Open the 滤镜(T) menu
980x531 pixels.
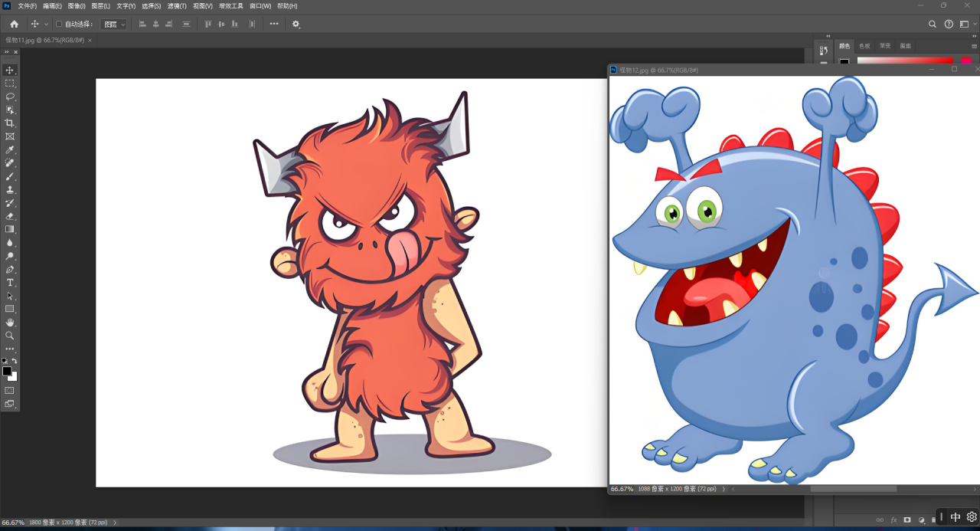(177, 5)
